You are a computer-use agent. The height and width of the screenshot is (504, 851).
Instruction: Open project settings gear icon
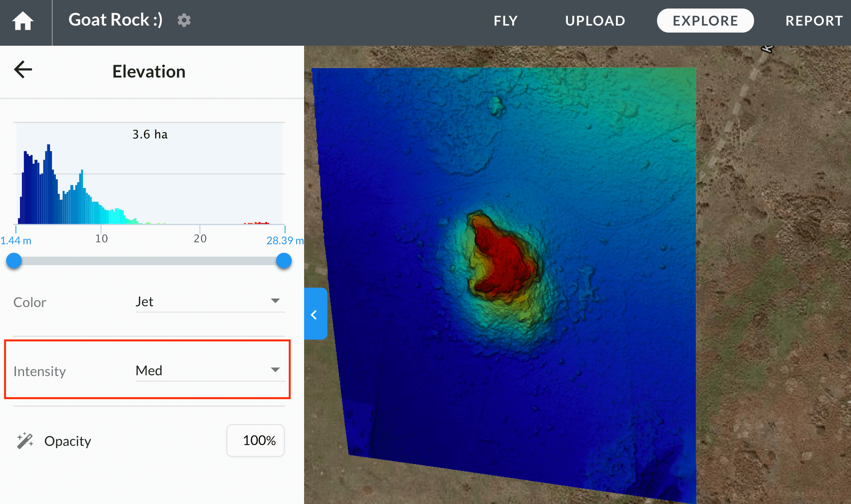click(x=184, y=20)
